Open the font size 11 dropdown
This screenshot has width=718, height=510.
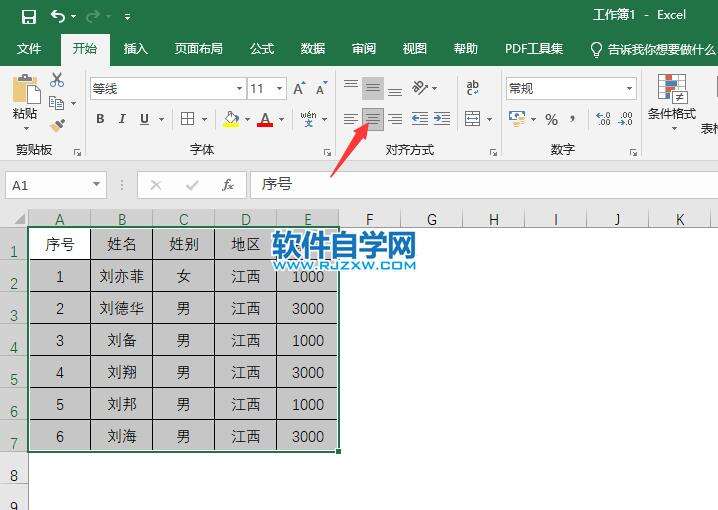coord(279,88)
